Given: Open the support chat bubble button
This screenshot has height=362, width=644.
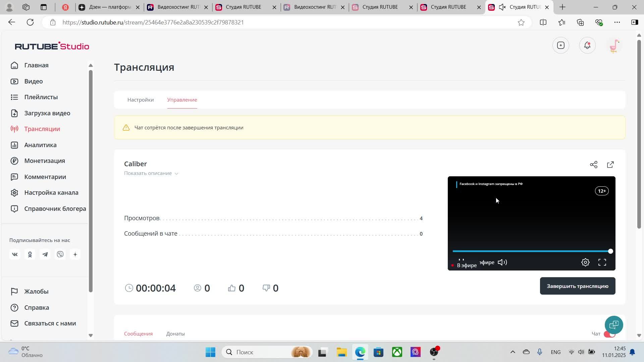Looking at the screenshot, I should 613,324.
